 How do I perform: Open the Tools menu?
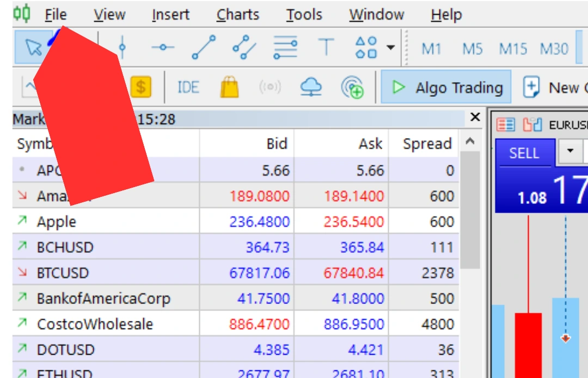pos(304,15)
